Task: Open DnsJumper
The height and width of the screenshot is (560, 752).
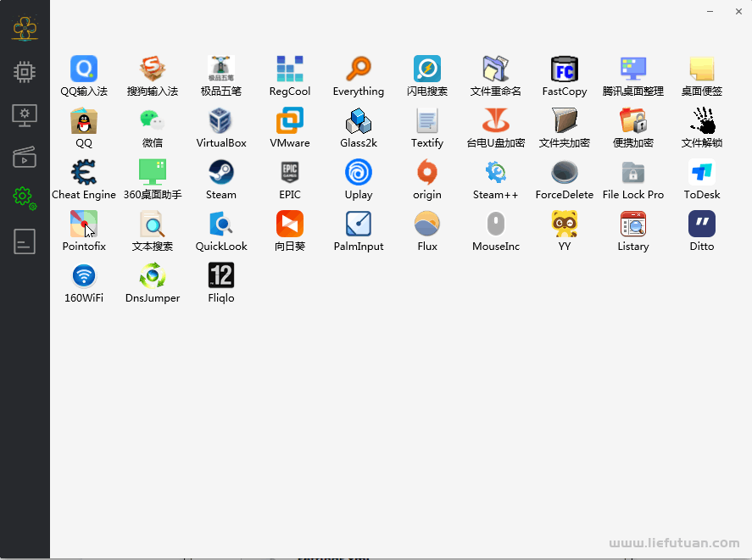Action: click(153, 275)
